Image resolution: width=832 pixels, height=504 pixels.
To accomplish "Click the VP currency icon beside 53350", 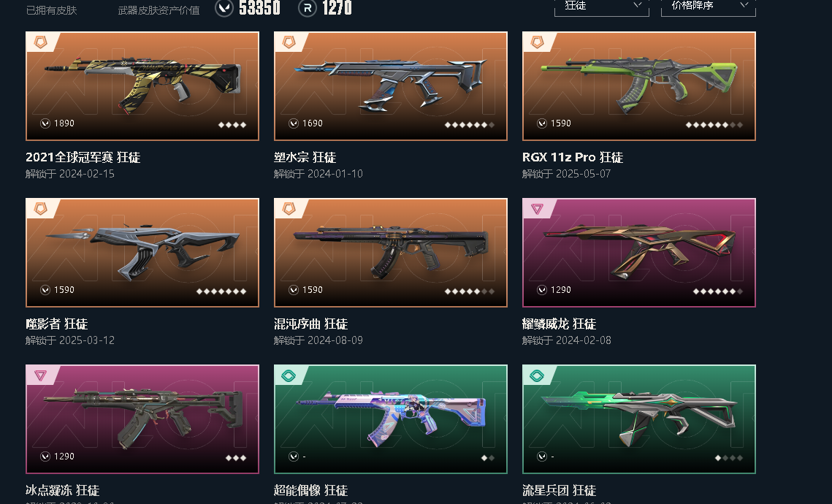I will pyautogui.click(x=224, y=8).
